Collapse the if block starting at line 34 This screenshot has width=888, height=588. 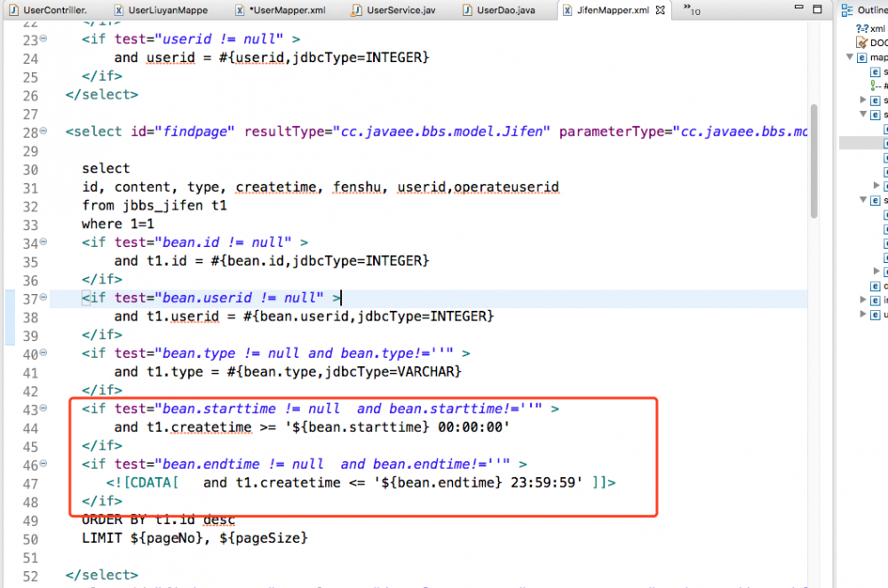point(43,242)
